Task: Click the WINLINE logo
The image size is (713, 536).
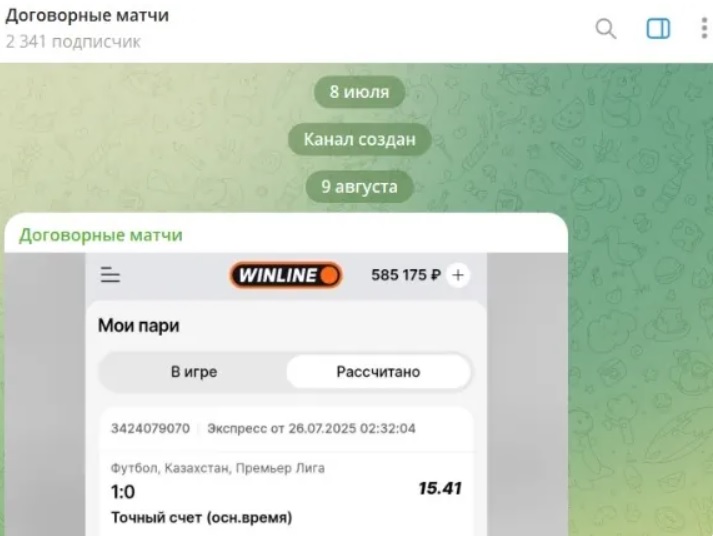Action: click(x=286, y=275)
